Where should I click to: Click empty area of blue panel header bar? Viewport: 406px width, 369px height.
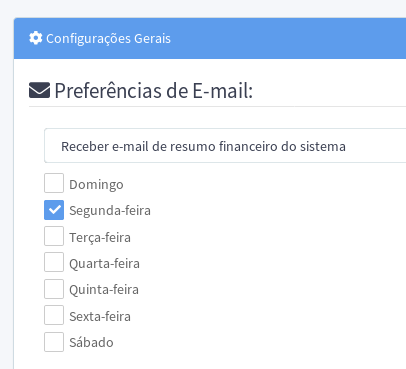coord(288,38)
